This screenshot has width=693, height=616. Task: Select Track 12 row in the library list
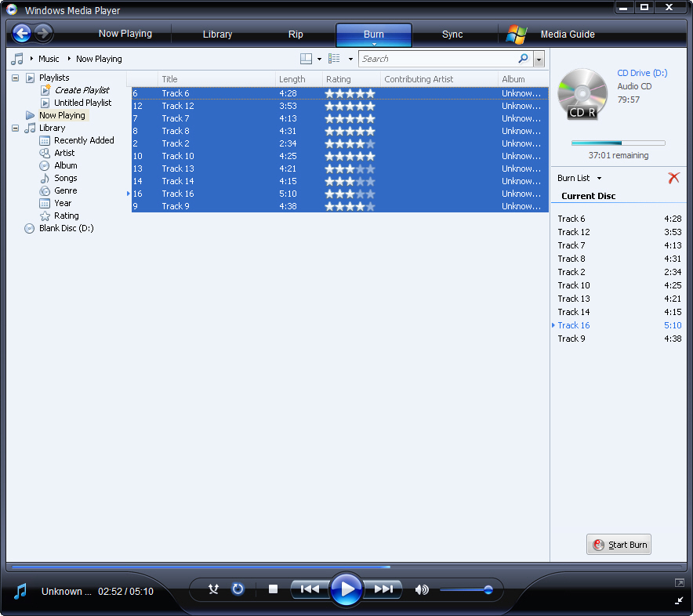click(340, 106)
